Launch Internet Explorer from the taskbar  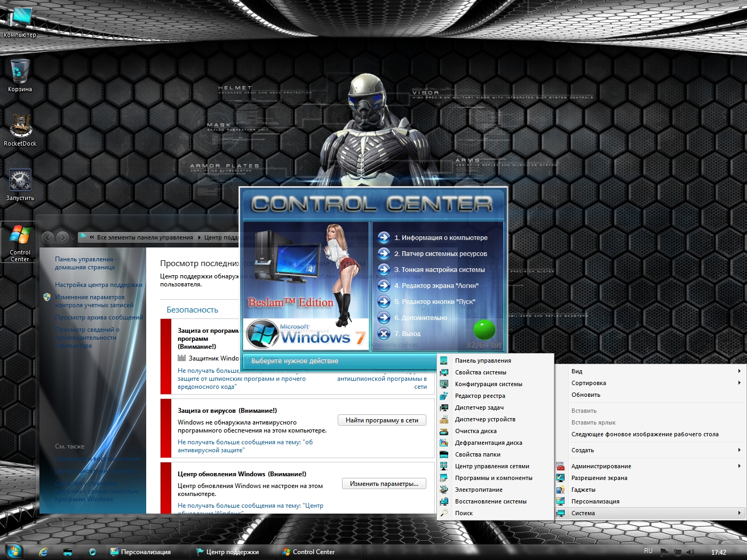pos(43,552)
